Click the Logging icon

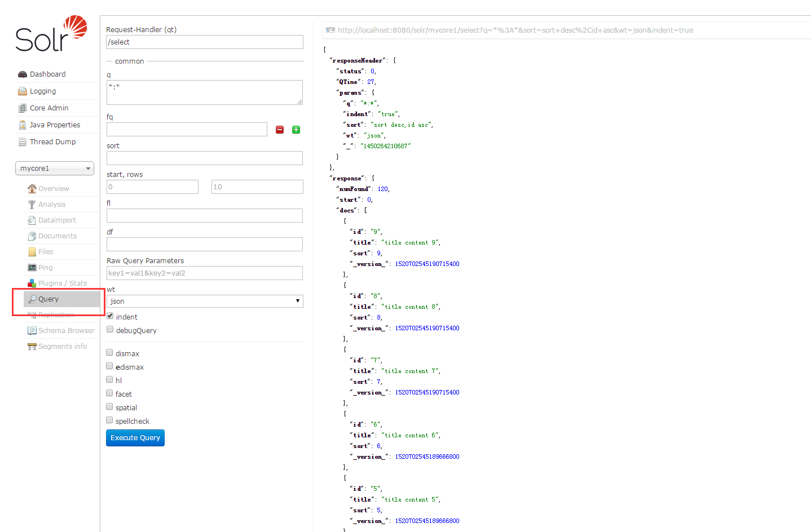tap(23, 91)
